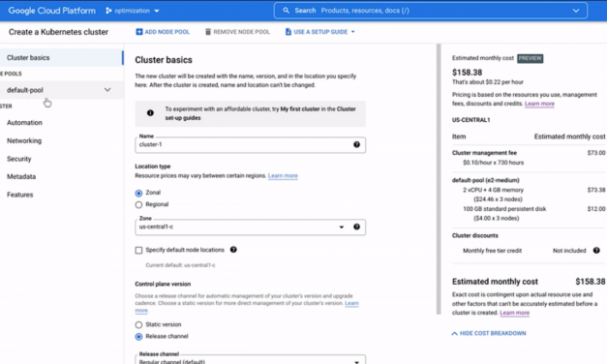Click the Add Node Pool plus icon
The height and width of the screenshot is (364, 607).
click(139, 32)
